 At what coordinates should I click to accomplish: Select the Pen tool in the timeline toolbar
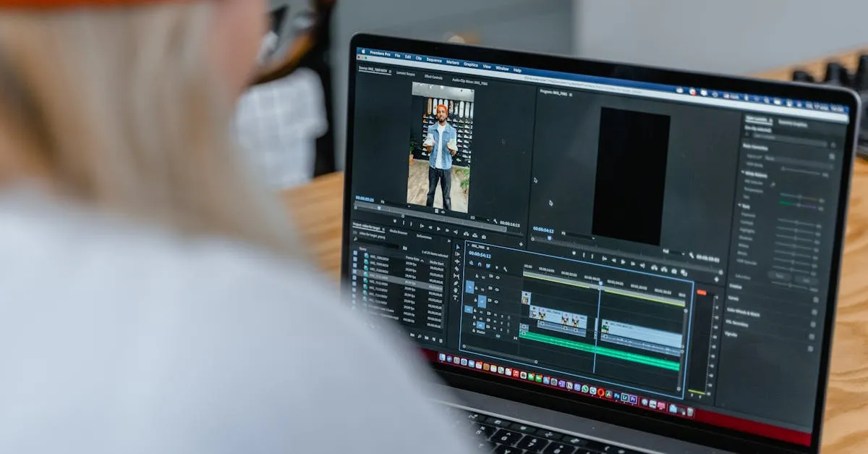457,283
